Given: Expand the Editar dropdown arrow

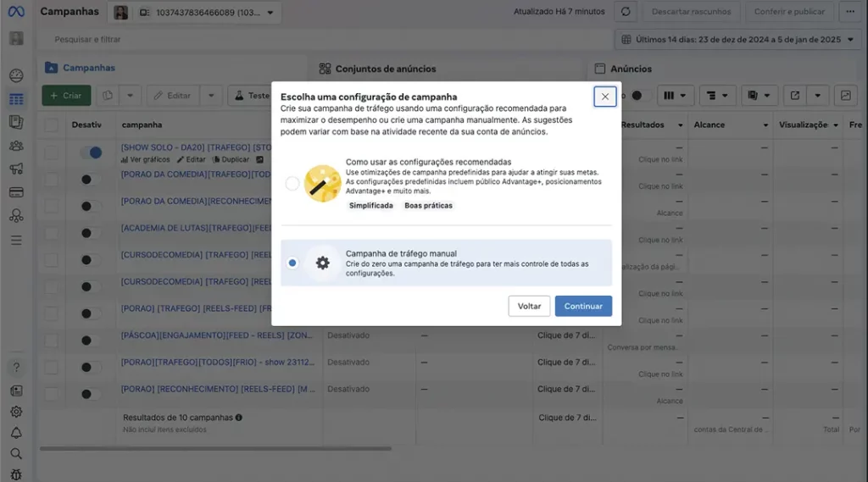Looking at the screenshot, I should click(211, 96).
